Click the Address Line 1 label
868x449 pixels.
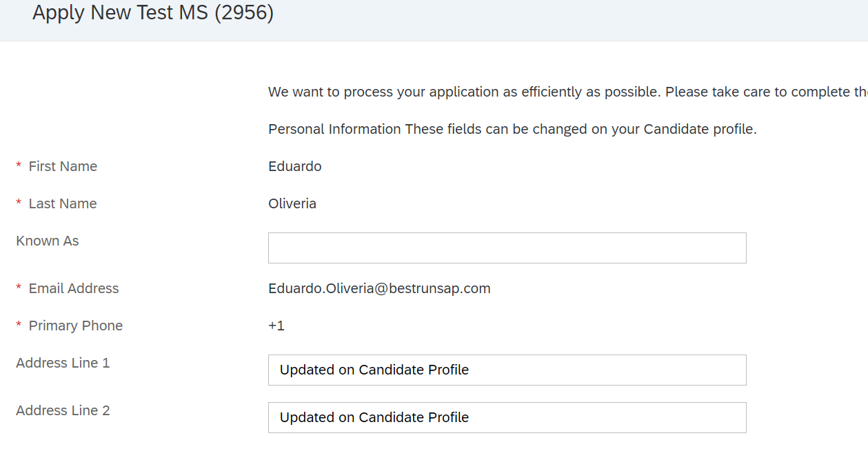click(63, 363)
